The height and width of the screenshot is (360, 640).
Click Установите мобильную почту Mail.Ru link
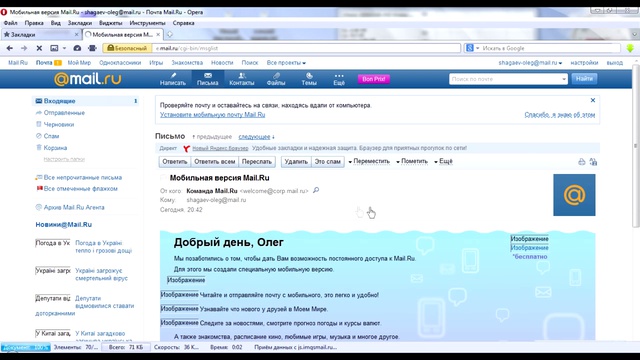pyautogui.click(x=212, y=115)
